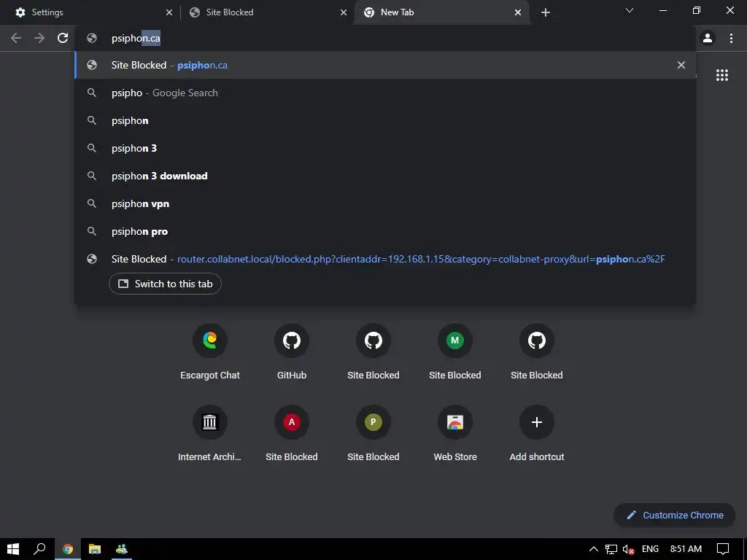Click the taskbar app with people icon
The width and height of the screenshot is (747, 560).
(x=122, y=549)
